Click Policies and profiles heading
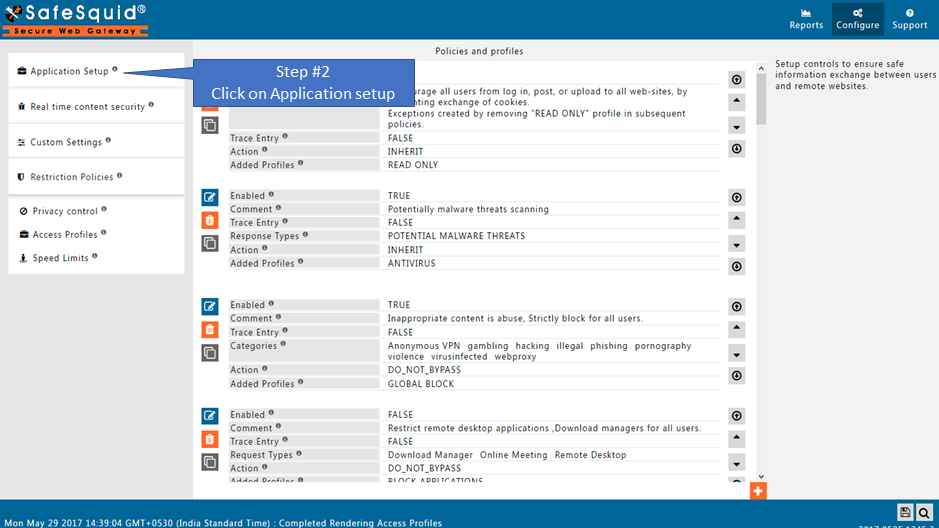The image size is (939, 528). coord(479,51)
